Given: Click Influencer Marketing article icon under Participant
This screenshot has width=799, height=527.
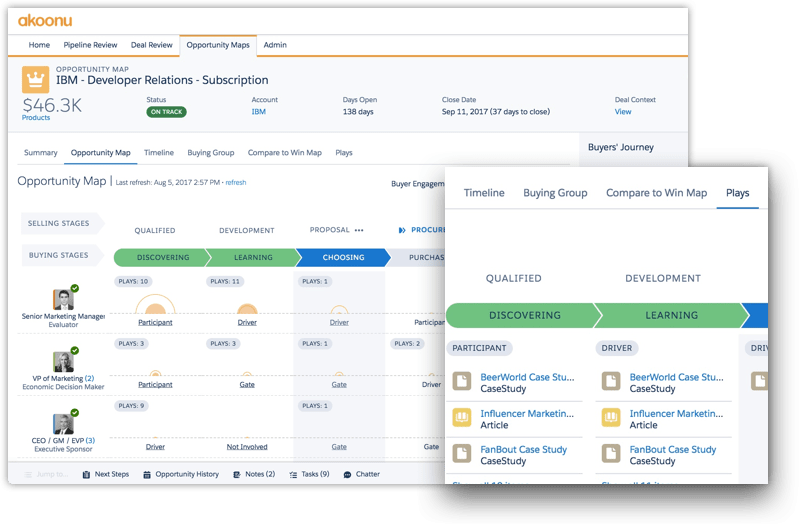Looking at the screenshot, I should [462, 417].
